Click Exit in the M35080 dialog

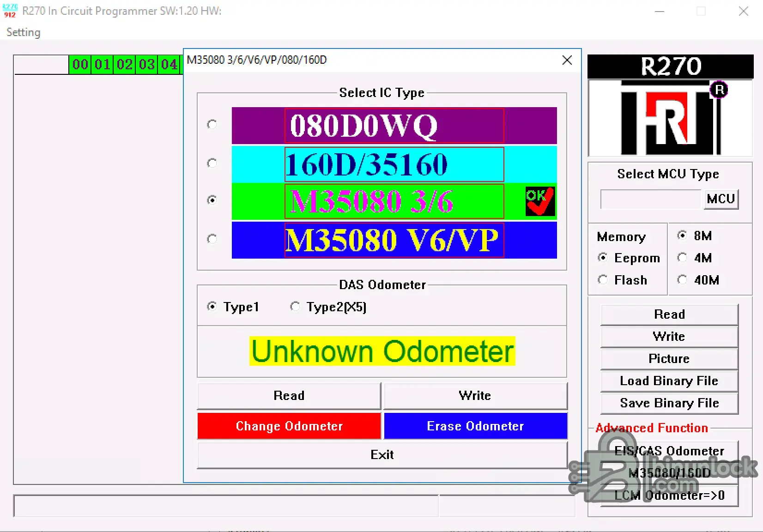pyautogui.click(x=382, y=455)
